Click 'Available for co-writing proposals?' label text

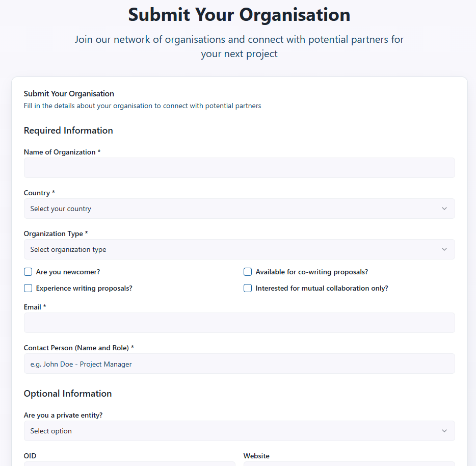coord(311,272)
